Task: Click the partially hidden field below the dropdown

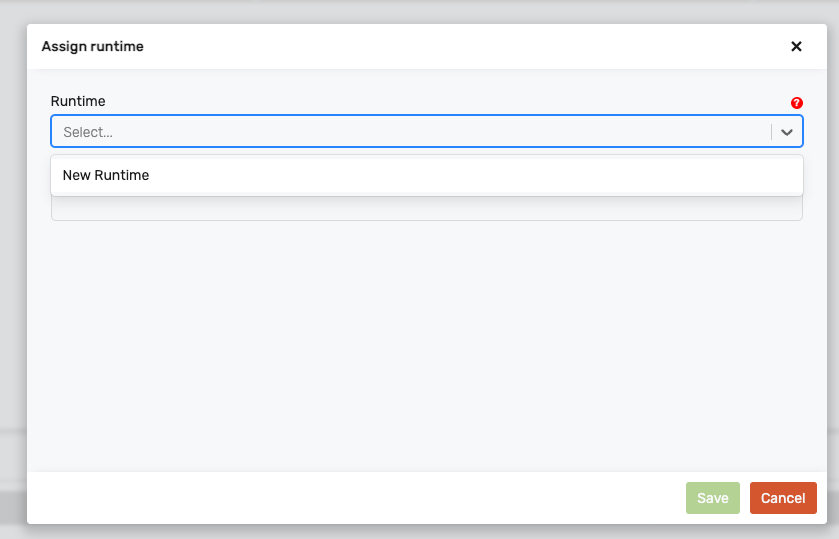Action: (x=426, y=209)
